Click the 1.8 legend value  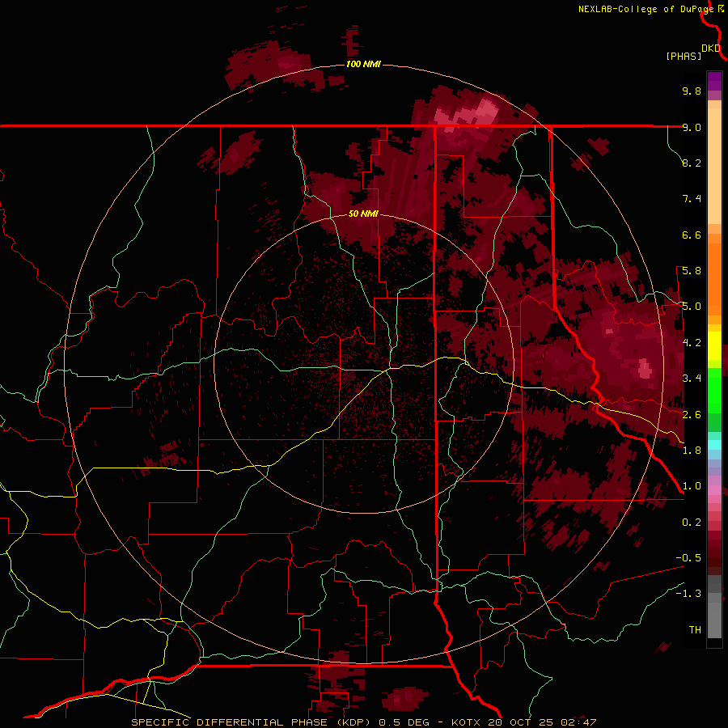pos(692,451)
